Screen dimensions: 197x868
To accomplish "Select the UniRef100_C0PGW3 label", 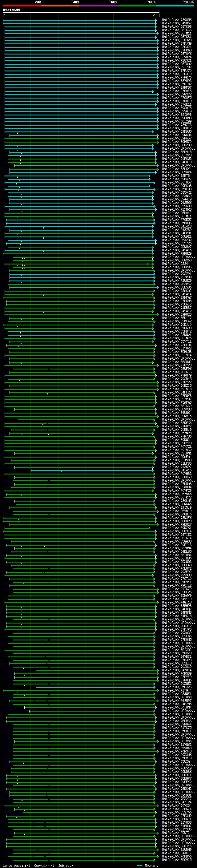I will (x=177, y=159).
